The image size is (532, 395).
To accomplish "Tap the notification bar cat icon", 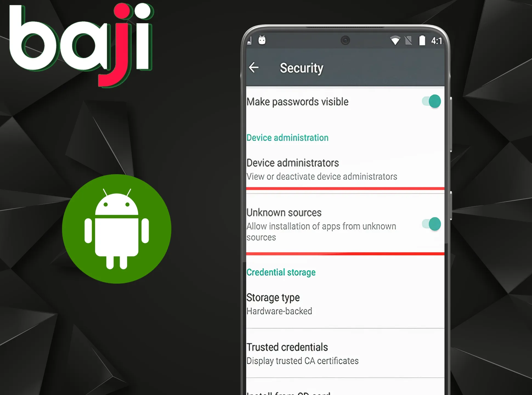I will click(262, 40).
